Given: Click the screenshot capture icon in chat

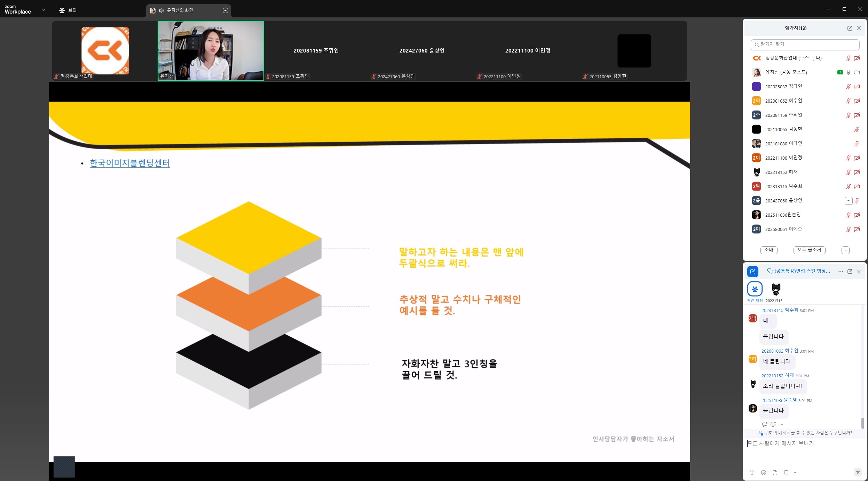Looking at the screenshot, I should tap(786, 473).
